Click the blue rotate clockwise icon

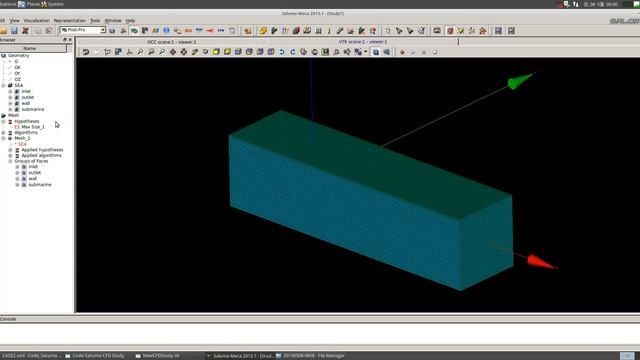pyautogui.click(x=293, y=52)
